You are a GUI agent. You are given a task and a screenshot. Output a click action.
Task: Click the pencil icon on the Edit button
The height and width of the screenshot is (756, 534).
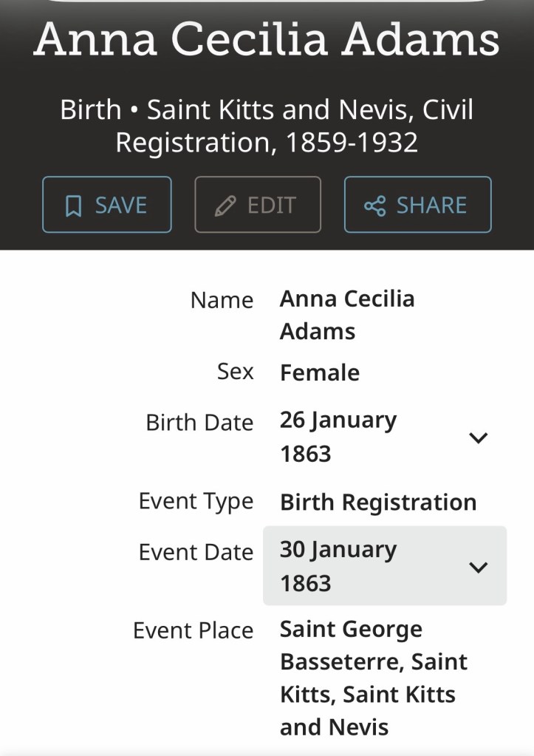[x=225, y=206]
